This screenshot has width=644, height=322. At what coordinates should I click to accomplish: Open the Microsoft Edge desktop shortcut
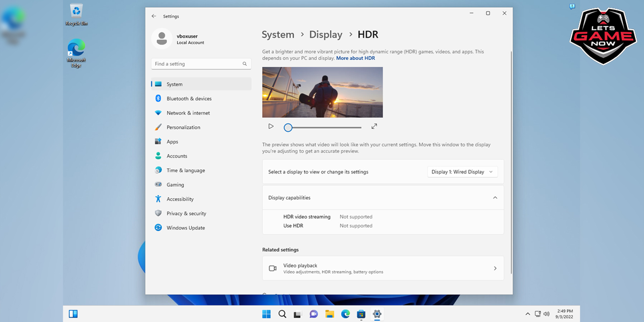[x=76, y=53]
